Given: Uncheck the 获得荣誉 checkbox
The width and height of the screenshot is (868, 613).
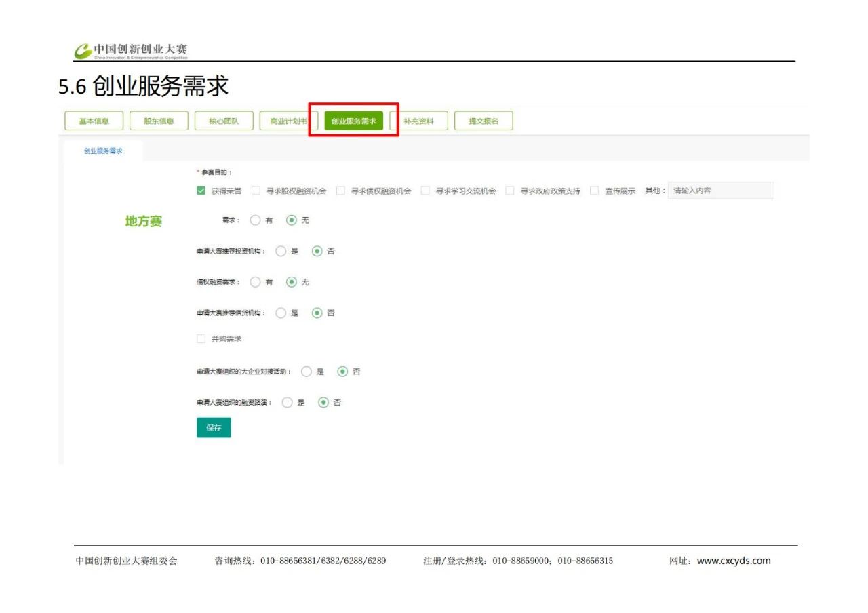Looking at the screenshot, I should [201, 191].
